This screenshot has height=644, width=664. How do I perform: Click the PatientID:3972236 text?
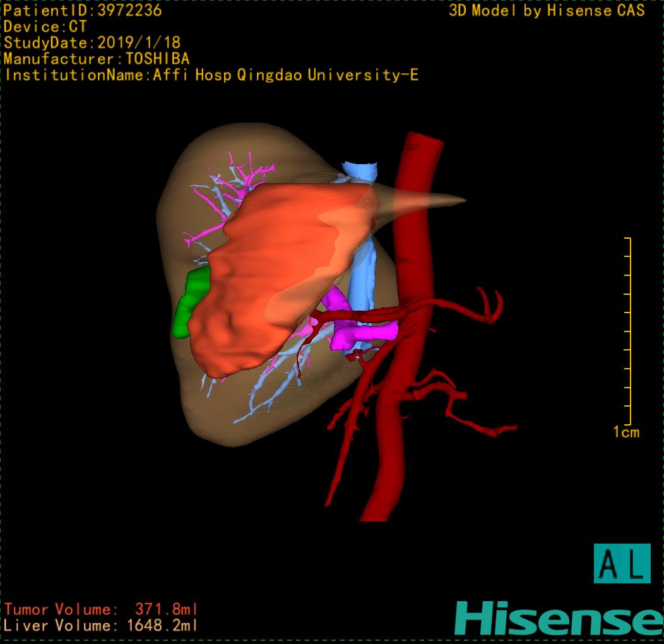83,10
